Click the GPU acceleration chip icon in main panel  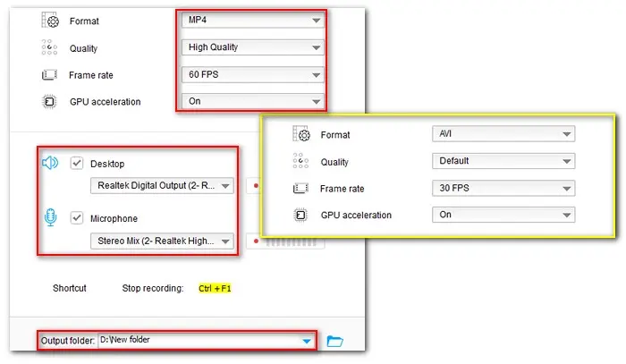point(49,101)
